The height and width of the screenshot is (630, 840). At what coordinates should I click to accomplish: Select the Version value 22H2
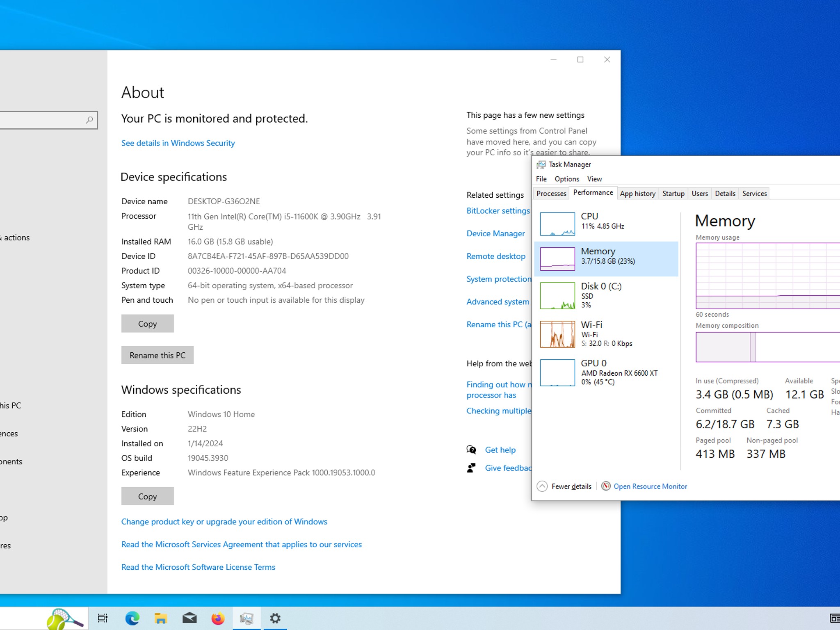pyautogui.click(x=197, y=429)
